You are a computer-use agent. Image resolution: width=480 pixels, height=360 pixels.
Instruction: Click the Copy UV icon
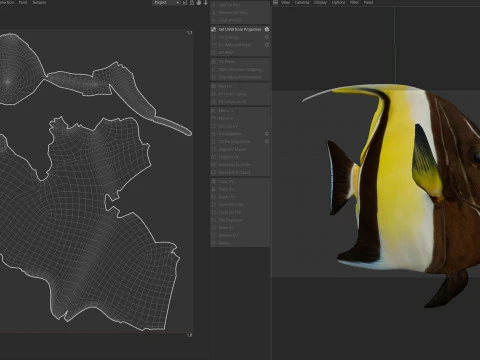pyautogui.click(x=213, y=182)
